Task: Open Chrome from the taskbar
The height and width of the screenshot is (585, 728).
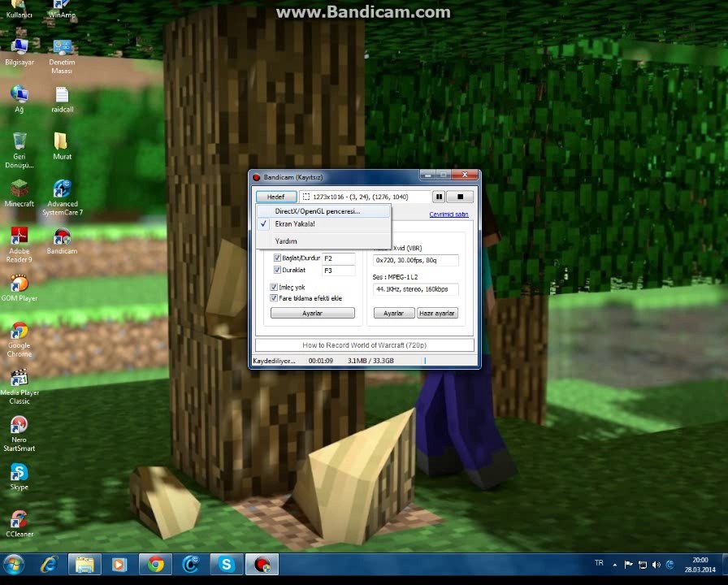Action: pos(155,565)
